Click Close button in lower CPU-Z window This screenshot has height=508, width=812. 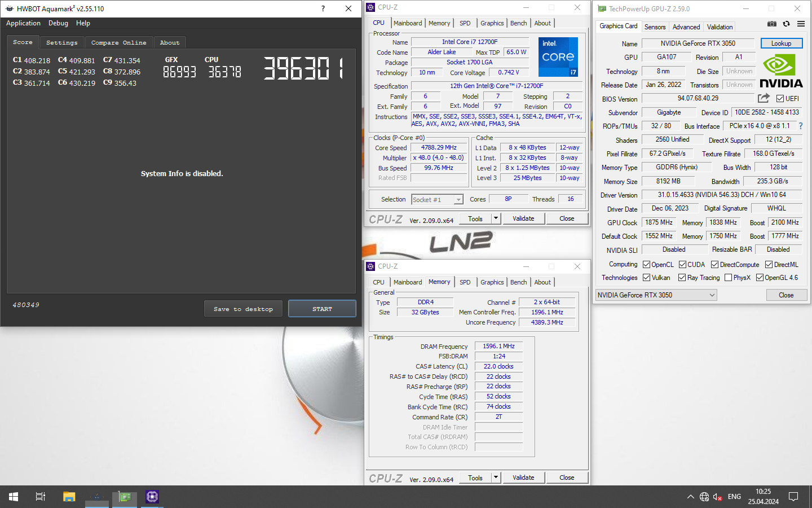click(567, 478)
